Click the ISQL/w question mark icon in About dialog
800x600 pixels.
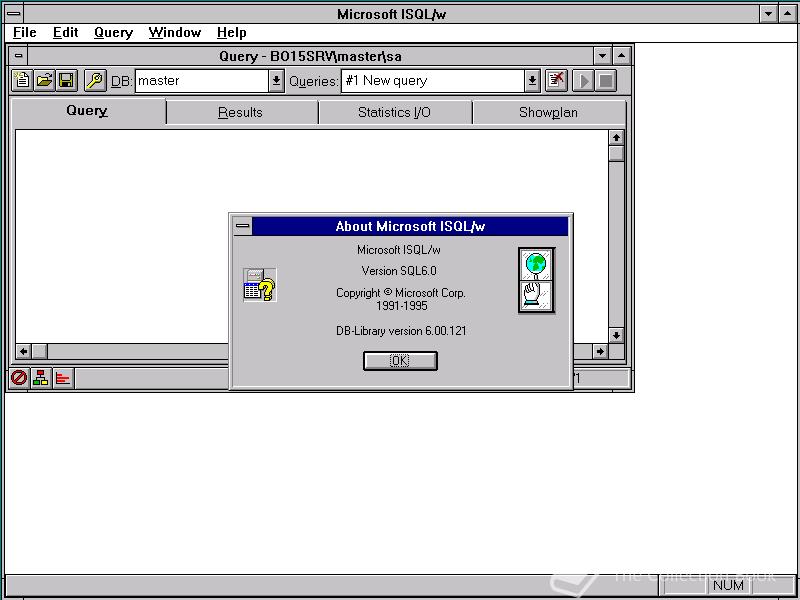260,285
